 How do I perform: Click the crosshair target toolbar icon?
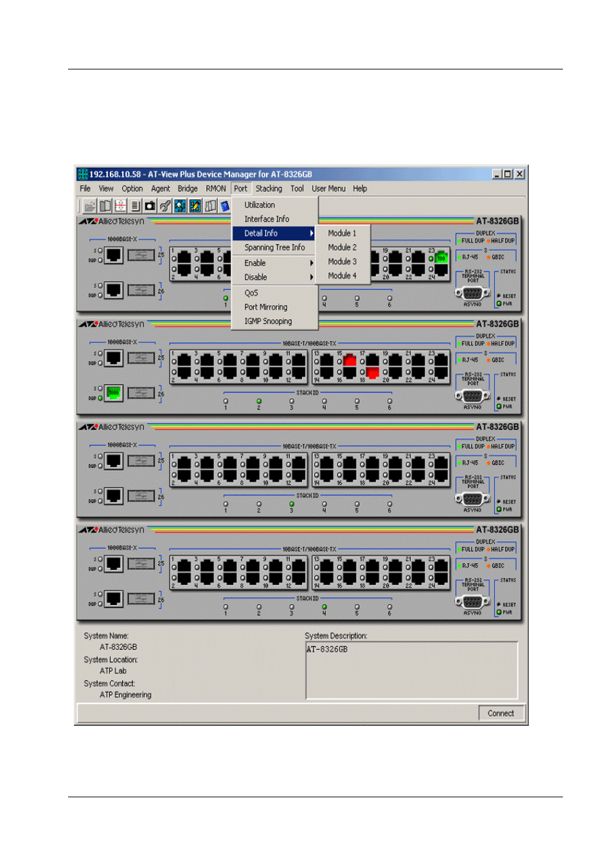coord(120,206)
